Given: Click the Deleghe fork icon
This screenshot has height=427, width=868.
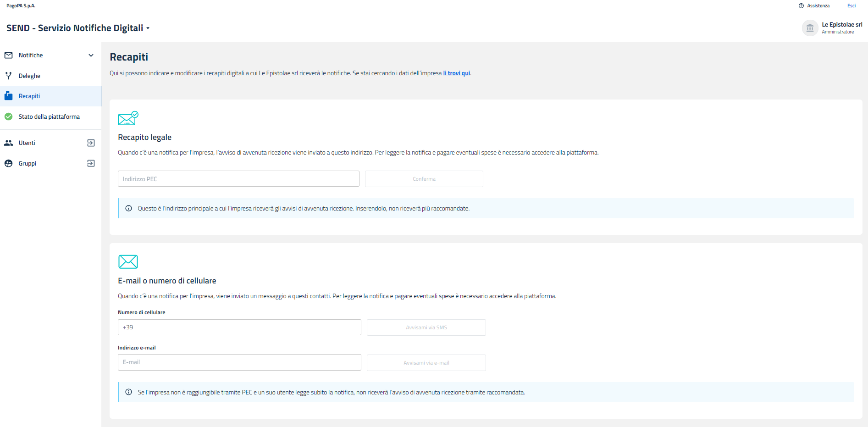Looking at the screenshot, I should coord(8,76).
